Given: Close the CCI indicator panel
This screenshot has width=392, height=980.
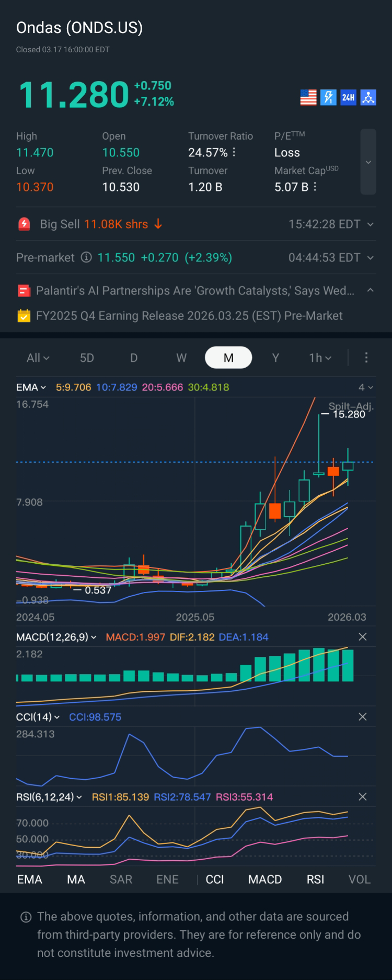Looking at the screenshot, I should coord(363,717).
